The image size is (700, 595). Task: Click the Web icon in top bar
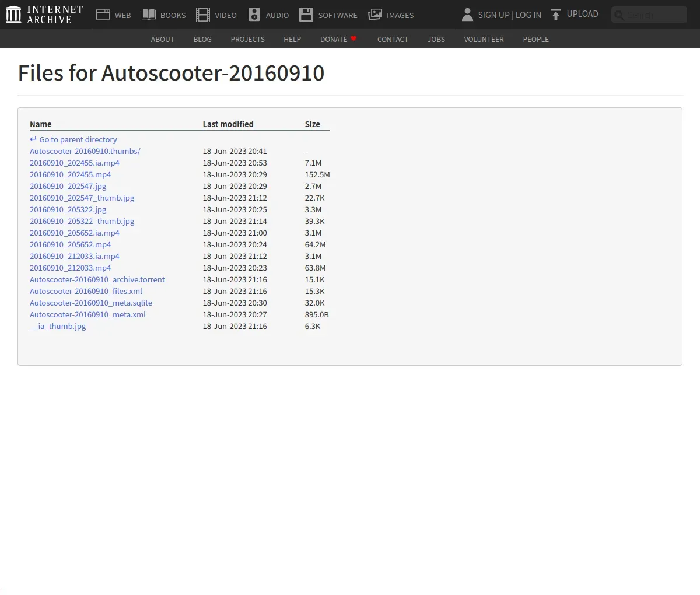pos(103,15)
